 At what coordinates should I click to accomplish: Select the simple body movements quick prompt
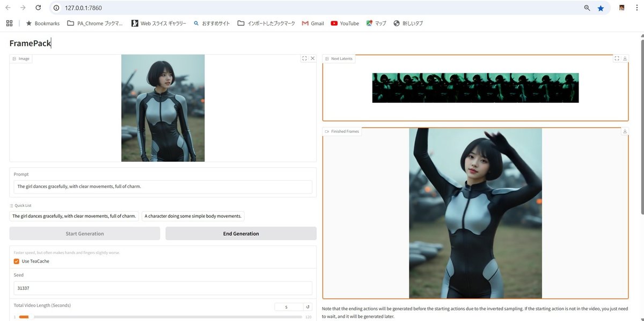pos(193,216)
